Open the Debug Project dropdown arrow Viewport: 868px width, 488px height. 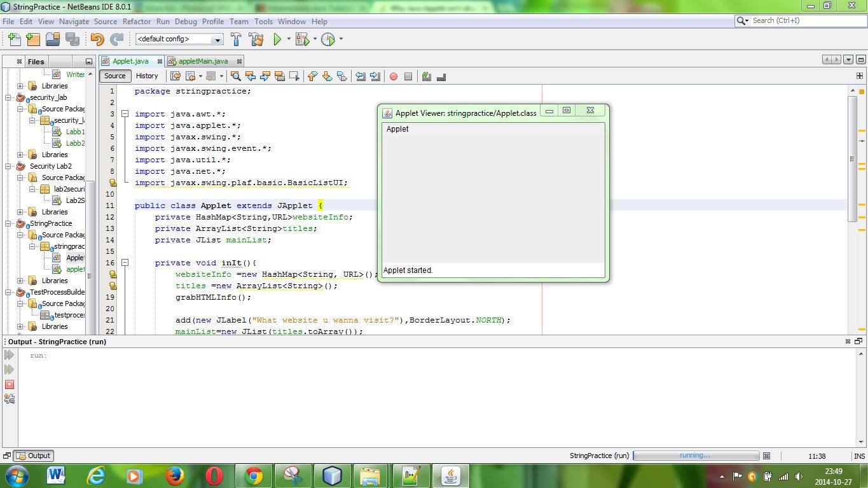(314, 39)
